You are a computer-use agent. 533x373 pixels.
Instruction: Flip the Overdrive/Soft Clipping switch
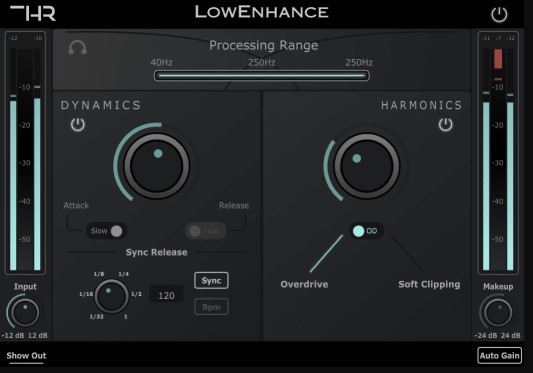click(366, 231)
